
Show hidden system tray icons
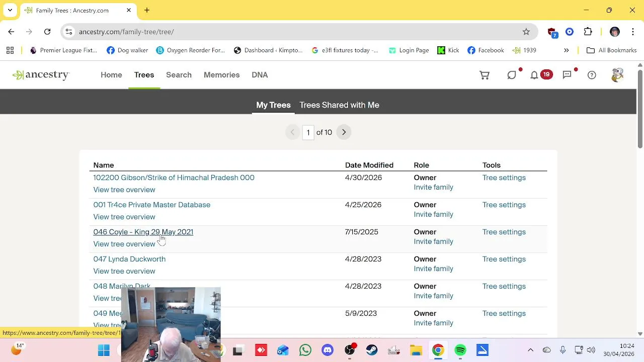pos(530,350)
